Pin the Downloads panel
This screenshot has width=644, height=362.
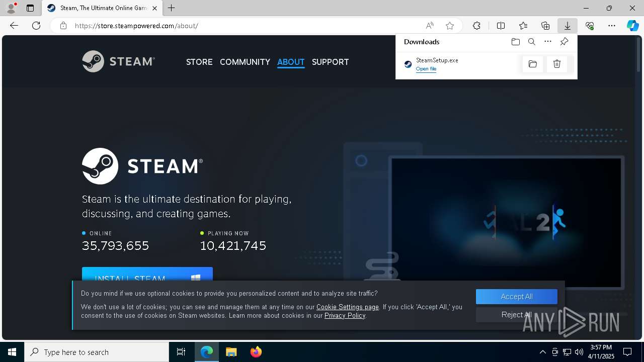[x=564, y=42]
